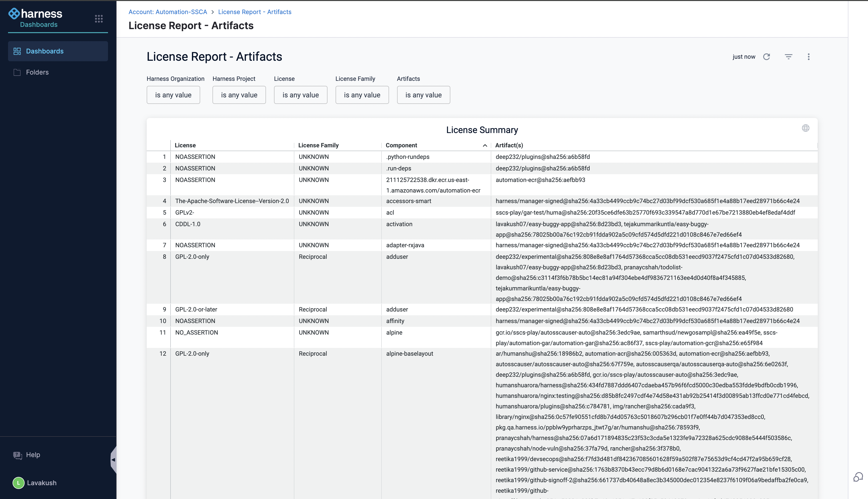Sort by License Family column header
The width and height of the screenshot is (868, 499).
click(318, 145)
